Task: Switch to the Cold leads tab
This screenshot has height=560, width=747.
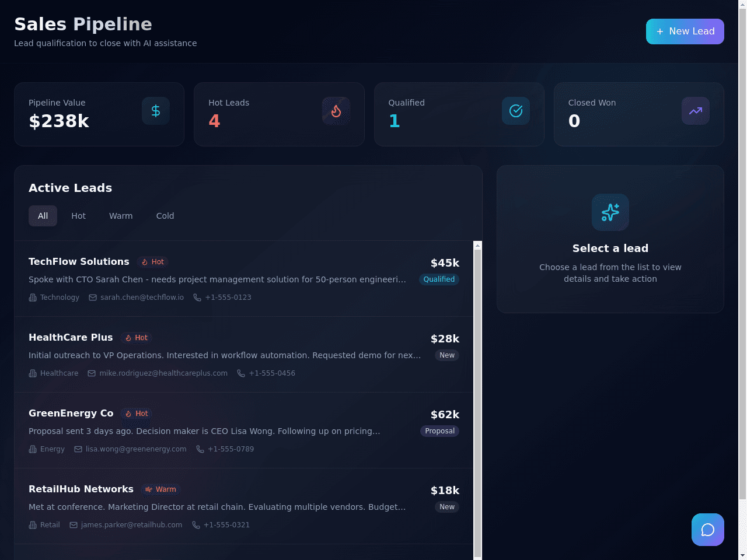Action: 165,216
